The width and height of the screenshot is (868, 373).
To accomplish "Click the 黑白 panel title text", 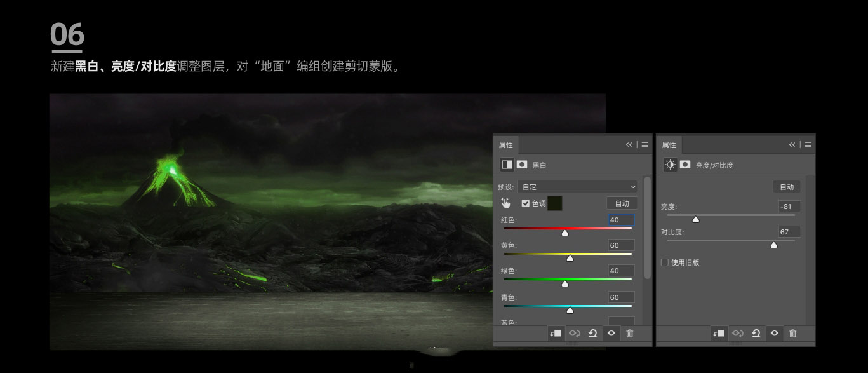I will [x=539, y=165].
